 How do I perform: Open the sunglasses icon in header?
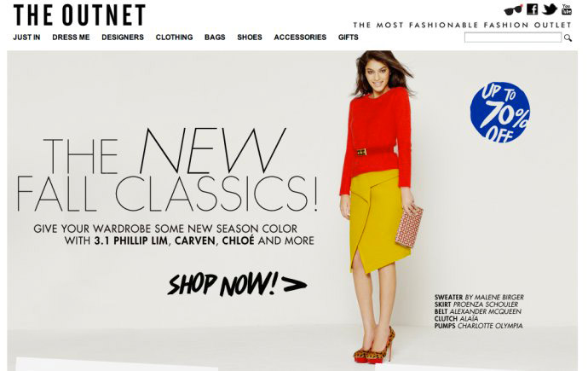(513, 9)
